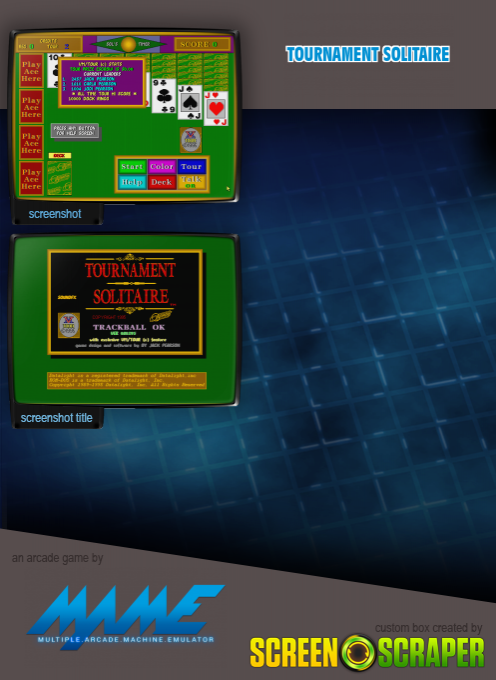Click the Datalight trademark notice box
Image resolution: width=496 pixels, height=680 pixels.
tap(127, 380)
